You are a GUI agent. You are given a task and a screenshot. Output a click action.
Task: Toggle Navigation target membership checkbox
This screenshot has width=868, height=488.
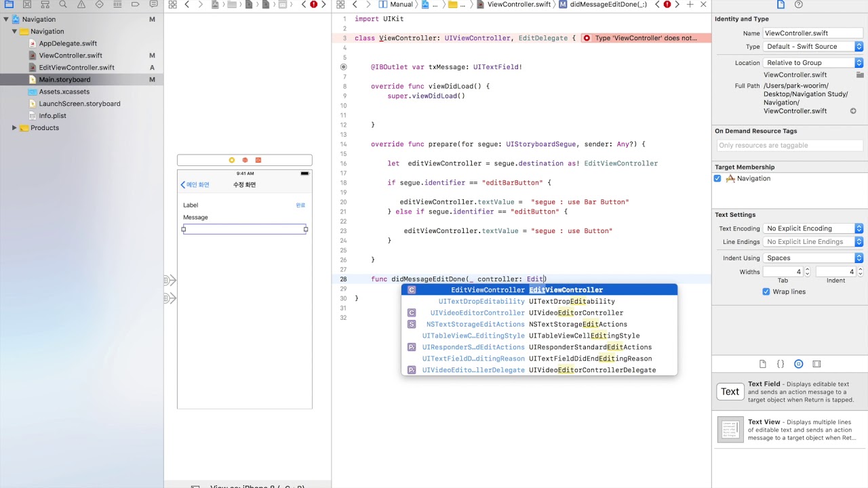pyautogui.click(x=717, y=178)
